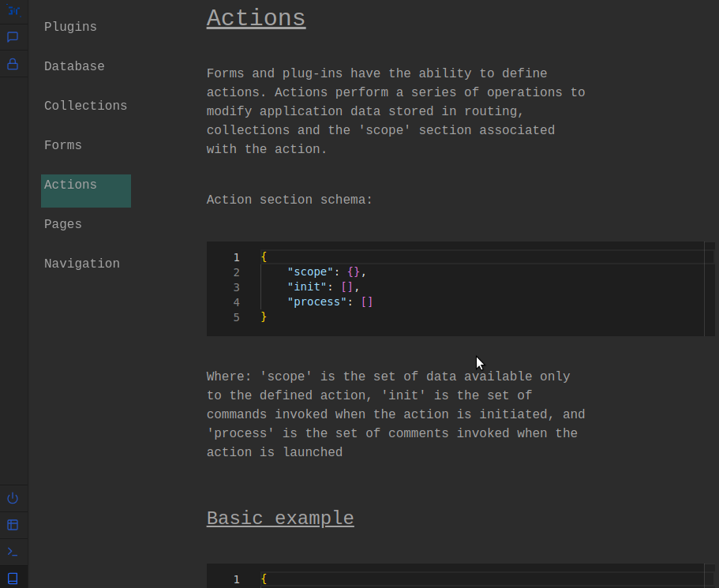Switch to Navigation section

click(82, 264)
